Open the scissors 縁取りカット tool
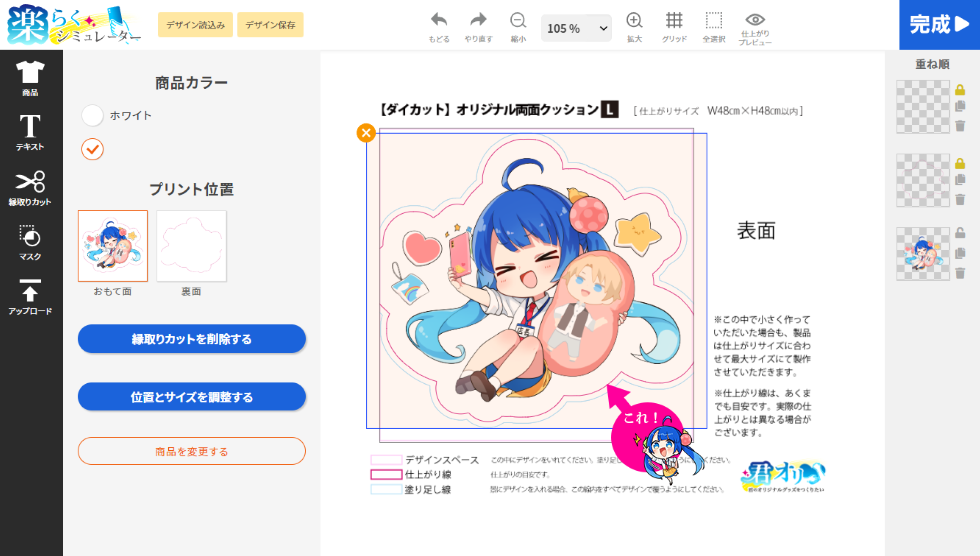 click(x=30, y=182)
